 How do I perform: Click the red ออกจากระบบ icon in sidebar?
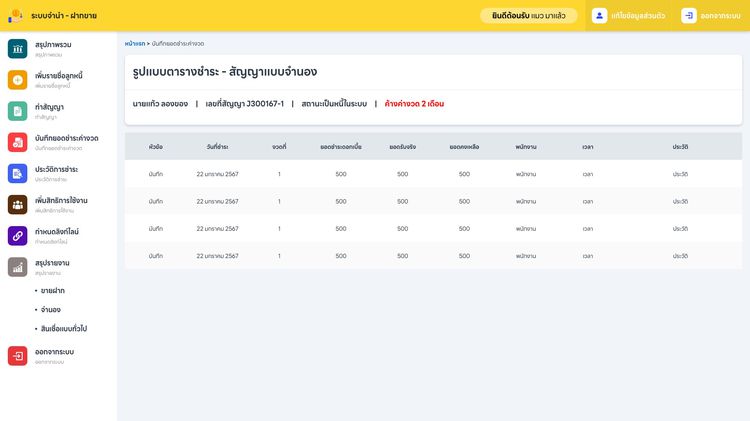17,356
